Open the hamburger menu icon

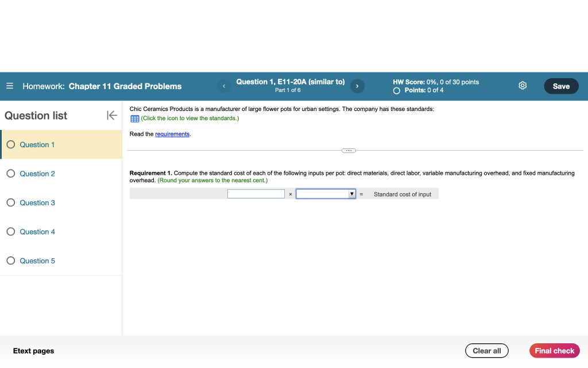[x=10, y=86]
